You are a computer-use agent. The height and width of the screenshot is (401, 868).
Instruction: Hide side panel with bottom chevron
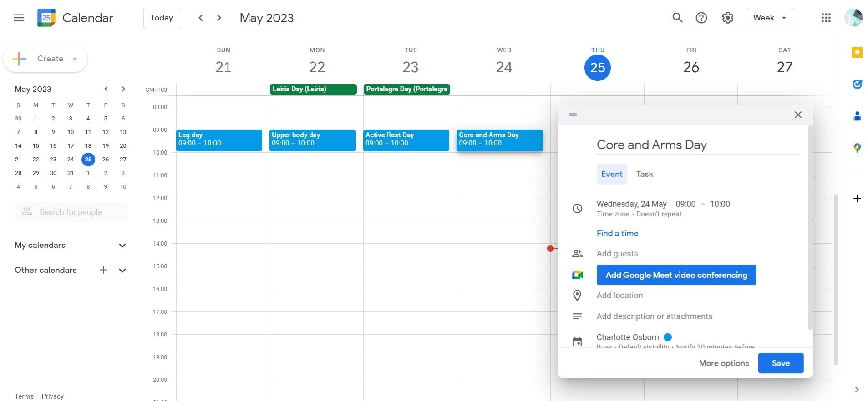click(857, 389)
